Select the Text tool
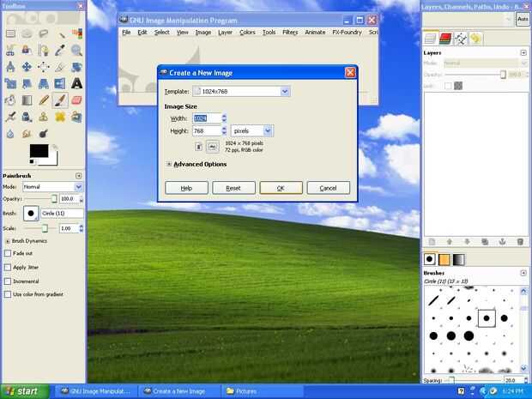Viewport: 532px width, 399px height. click(x=76, y=83)
